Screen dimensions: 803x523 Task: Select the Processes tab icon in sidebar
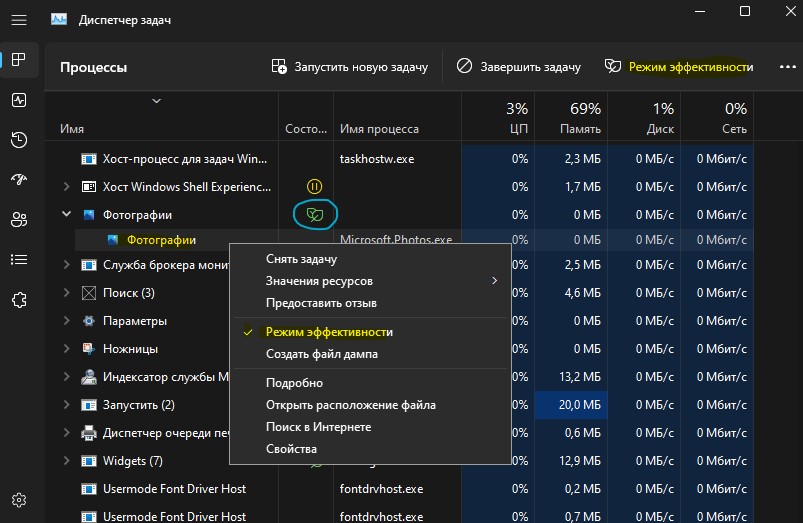click(x=19, y=59)
